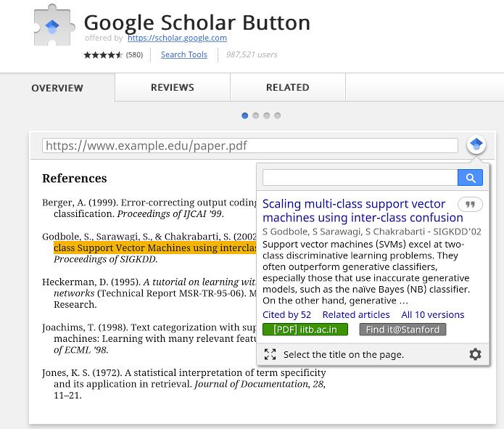Click the Berger, A. (1999) reference
Image resolution: width=504 pixels, height=429 pixels.
[149, 208]
